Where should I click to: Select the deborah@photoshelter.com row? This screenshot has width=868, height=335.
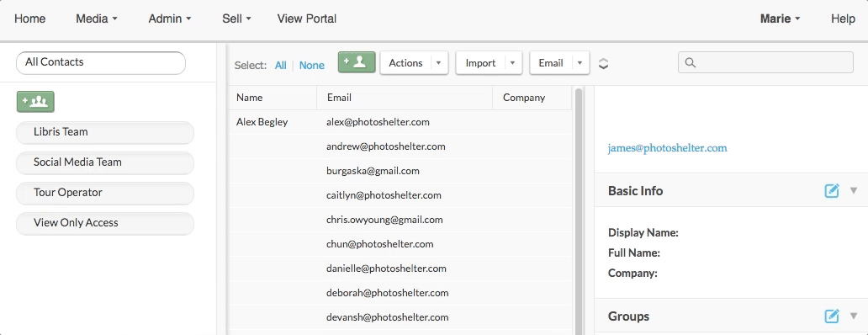[400, 293]
